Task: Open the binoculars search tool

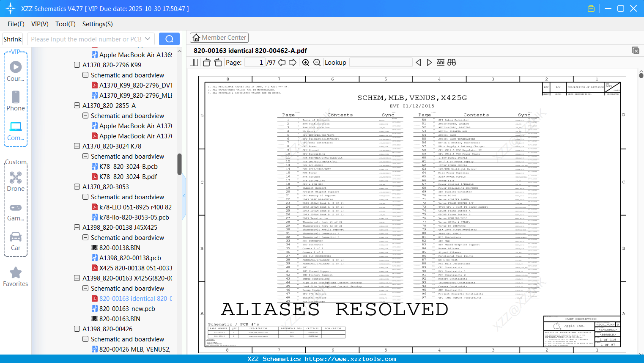Action: [452, 63]
